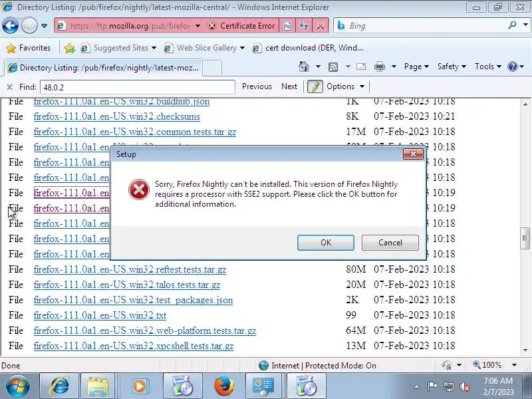This screenshot has height=399, width=532.
Task: Click the Windows Start orb
Action: [18, 386]
